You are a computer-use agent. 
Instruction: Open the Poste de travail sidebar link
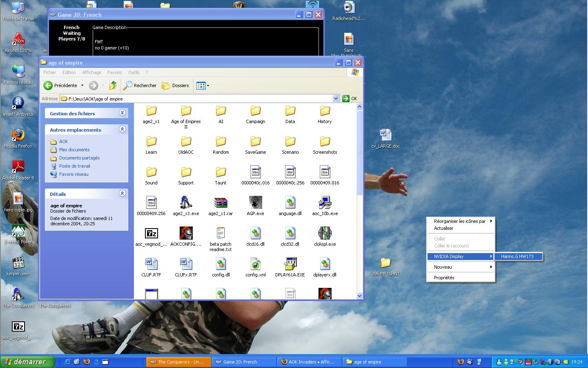click(x=74, y=166)
